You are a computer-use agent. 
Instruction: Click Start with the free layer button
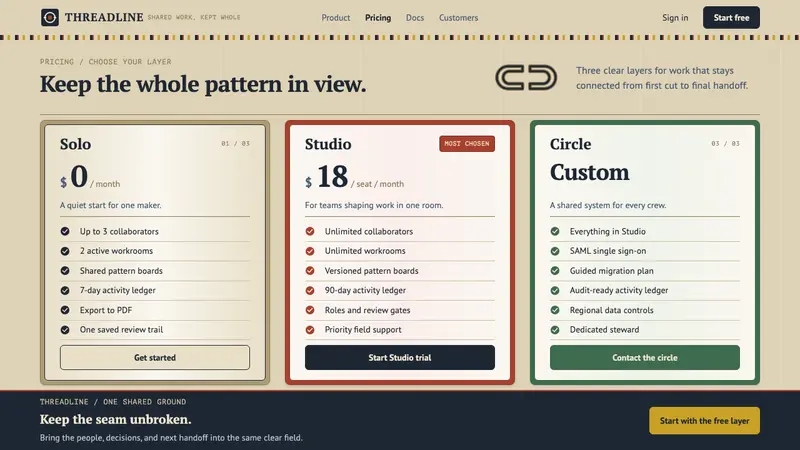click(x=704, y=421)
